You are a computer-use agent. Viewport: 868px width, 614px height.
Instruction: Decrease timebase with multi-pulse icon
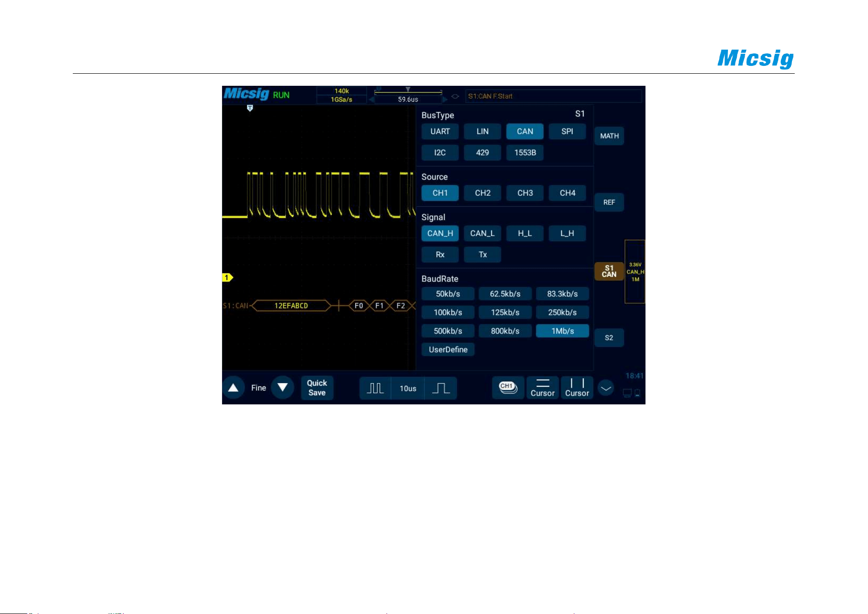pyautogui.click(x=375, y=388)
